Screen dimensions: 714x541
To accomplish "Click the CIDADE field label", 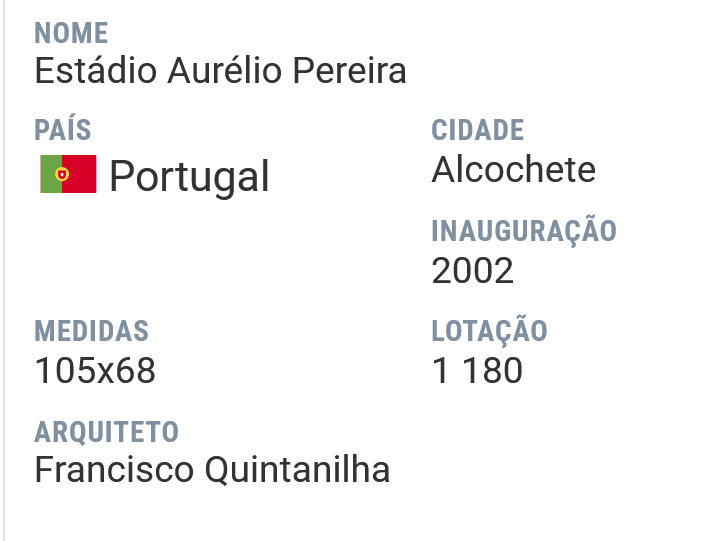I will pyautogui.click(x=478, y=130).
